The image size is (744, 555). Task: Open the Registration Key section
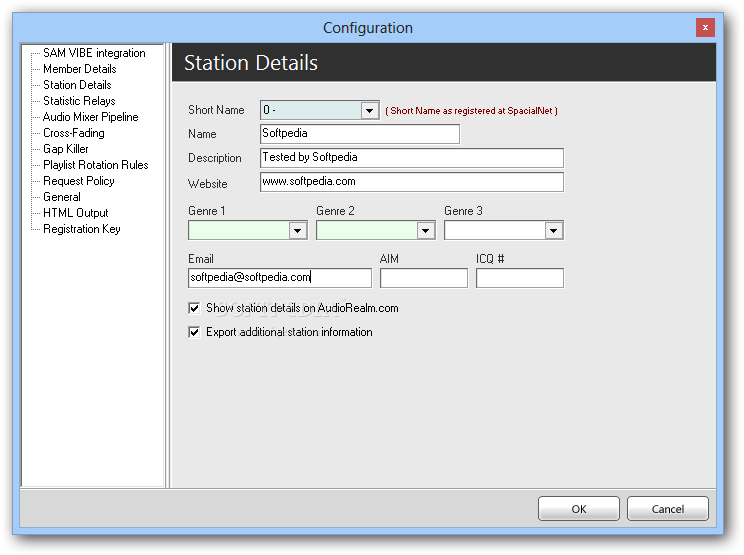click(x=82, y=229)
